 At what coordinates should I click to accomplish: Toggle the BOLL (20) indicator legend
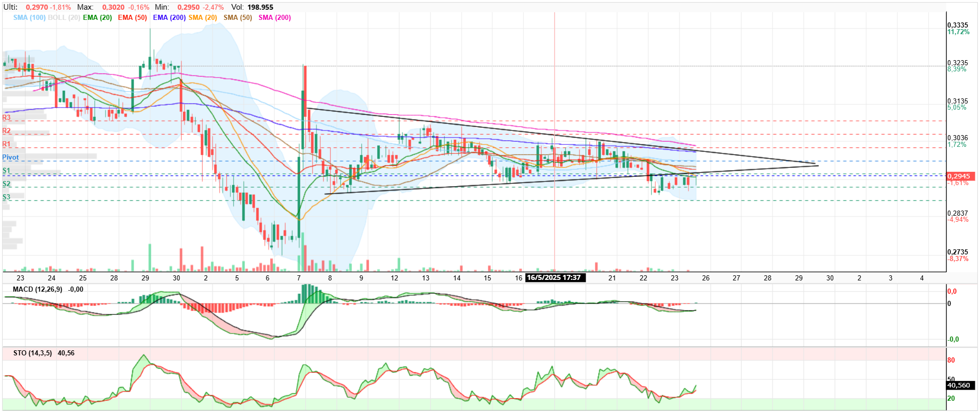click(x=64, y=18)
